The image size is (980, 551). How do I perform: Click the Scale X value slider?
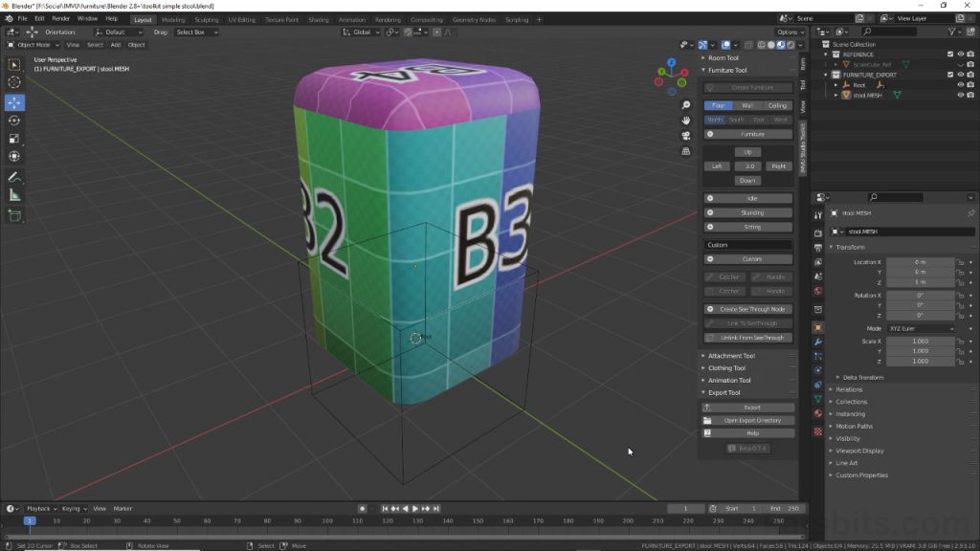tap(919, 342)
